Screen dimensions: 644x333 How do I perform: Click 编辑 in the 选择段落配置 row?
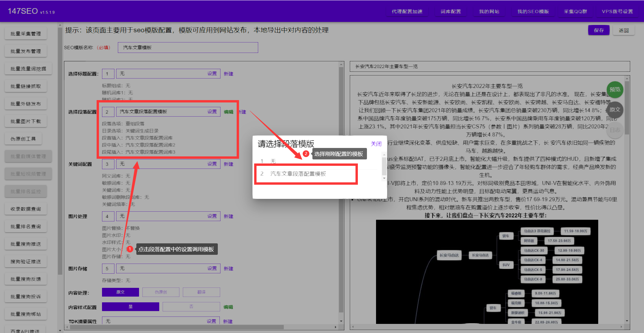click(229, 112)
